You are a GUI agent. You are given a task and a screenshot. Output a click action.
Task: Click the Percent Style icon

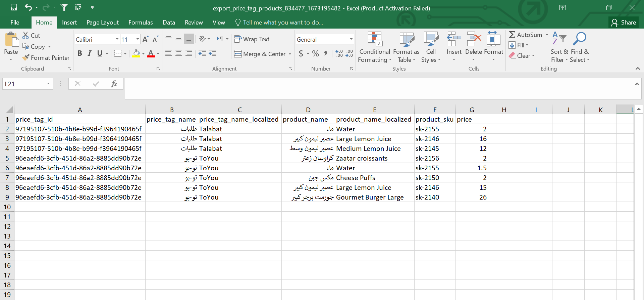click(x=315, y=54)
